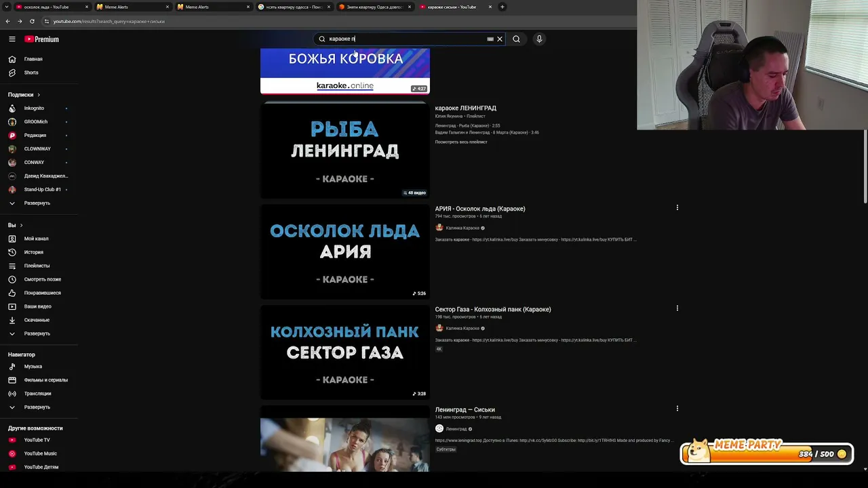The width and height of the screenshot is (868, 488).
Task: Open Калинка Караоке channel under Осколок льда
Action: click(462, 228)
